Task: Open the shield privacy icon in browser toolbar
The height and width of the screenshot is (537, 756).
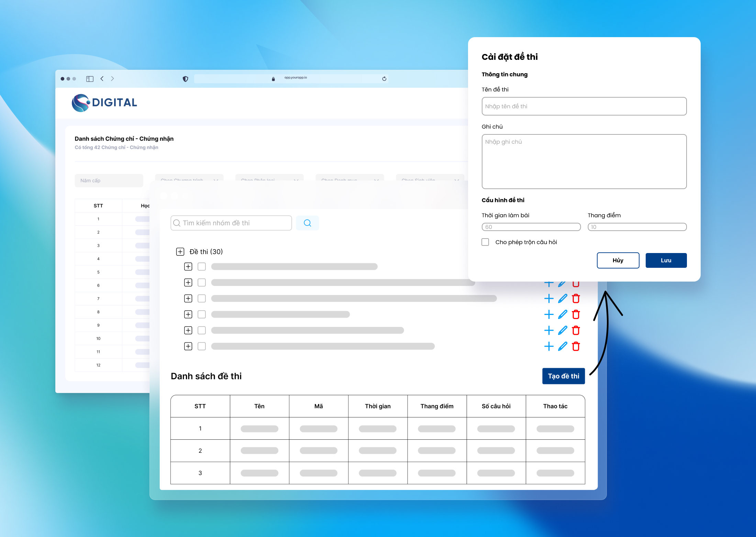Action: click(185, 79)
